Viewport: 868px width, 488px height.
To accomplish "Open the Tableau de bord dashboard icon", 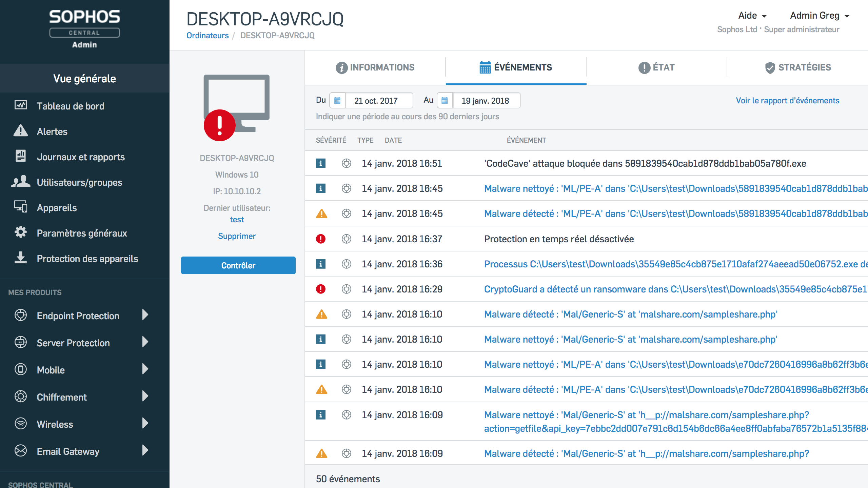I will coord(21,105).
